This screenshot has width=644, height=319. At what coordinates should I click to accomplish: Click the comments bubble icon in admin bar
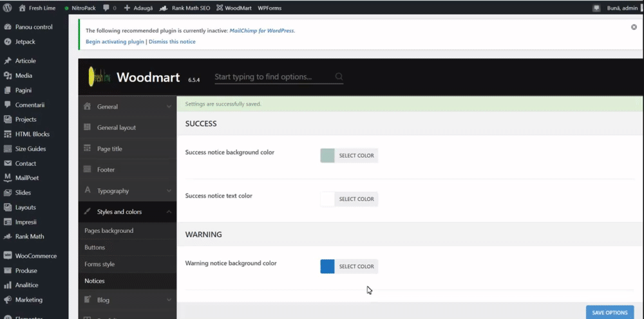tap(106, 8)
